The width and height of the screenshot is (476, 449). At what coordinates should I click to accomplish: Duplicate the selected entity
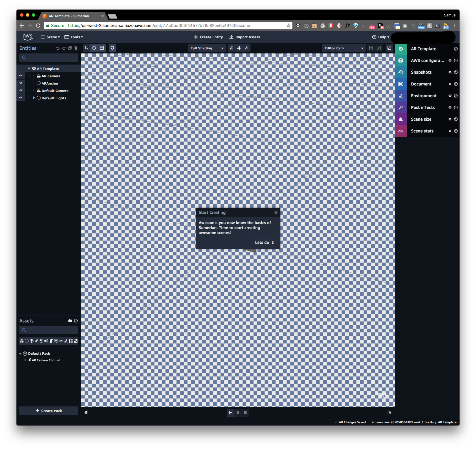click(x=70, y=48)
